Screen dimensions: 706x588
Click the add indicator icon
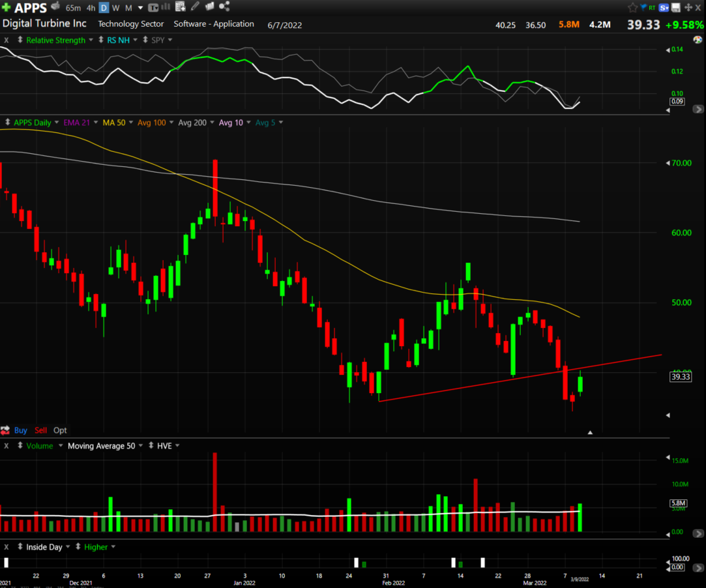[x=180, y=7]
